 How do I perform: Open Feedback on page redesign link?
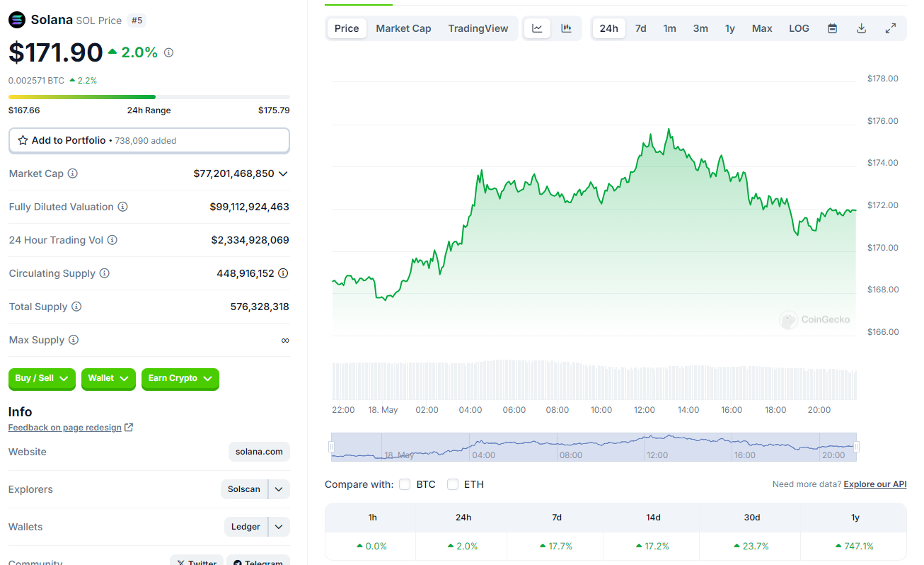[x=65, y=428]
